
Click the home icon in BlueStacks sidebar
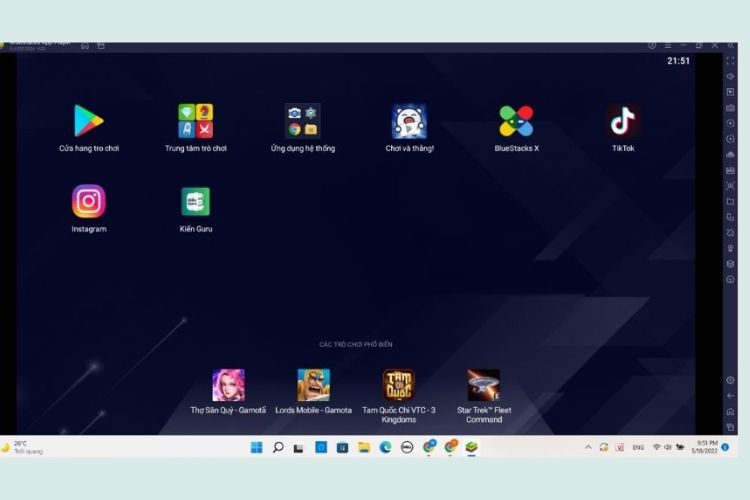coord(730,411)
